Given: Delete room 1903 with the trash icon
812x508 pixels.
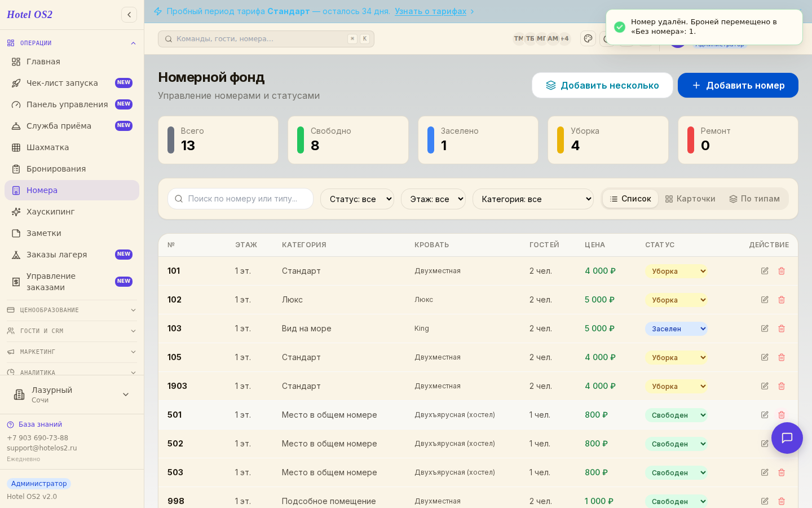Looking at the screenshot, I should pos(782,386).
